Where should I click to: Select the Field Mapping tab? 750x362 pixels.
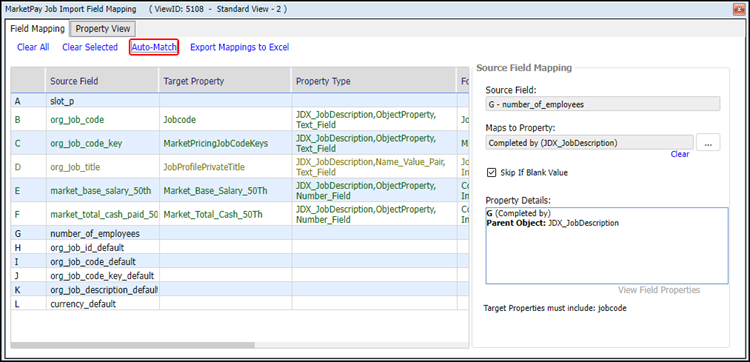pos(37,29)
